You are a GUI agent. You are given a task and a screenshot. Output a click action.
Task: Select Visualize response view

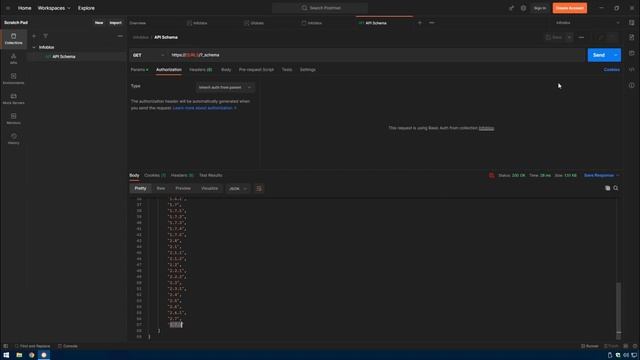(209, 189)
